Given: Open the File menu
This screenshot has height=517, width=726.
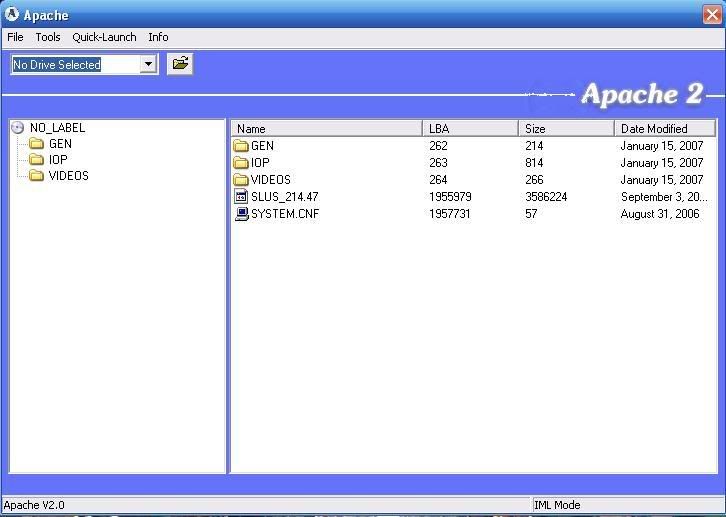Looking at the screenshot, I should [x=15, y=37].
